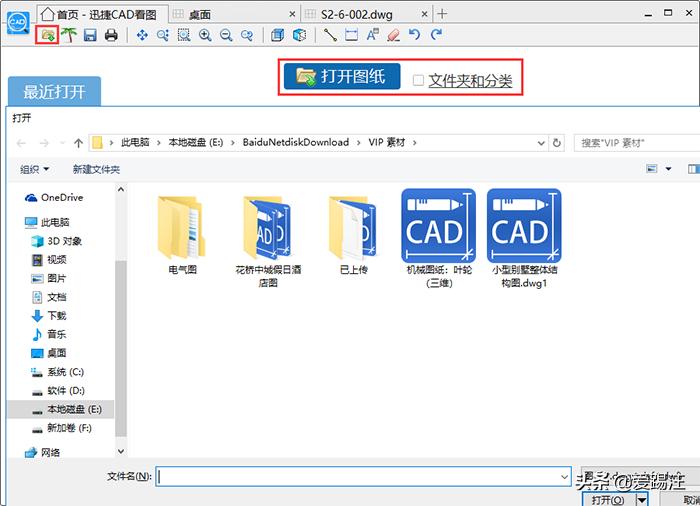The width and height of the screenshot is (700, 506).
Task: Select 系统 (C:) drive
Action: point(57,372)
